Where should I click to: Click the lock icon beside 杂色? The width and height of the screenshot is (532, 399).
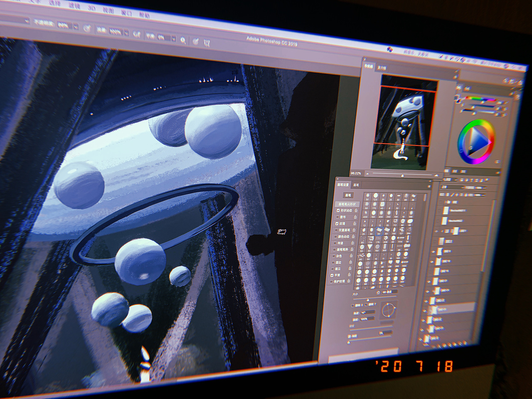(351, 256)
